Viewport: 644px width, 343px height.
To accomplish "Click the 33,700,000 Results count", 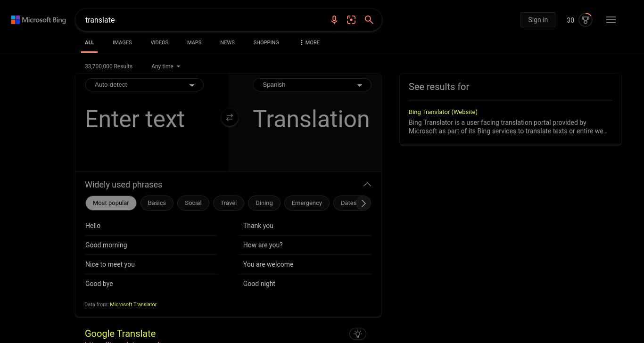I will coord(108,66).
